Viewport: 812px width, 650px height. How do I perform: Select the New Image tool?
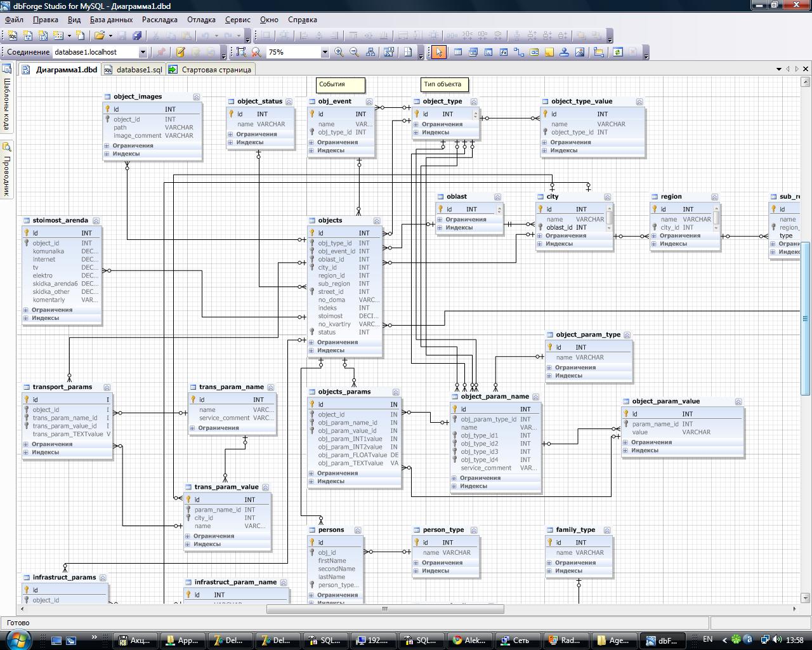[580, 52]
